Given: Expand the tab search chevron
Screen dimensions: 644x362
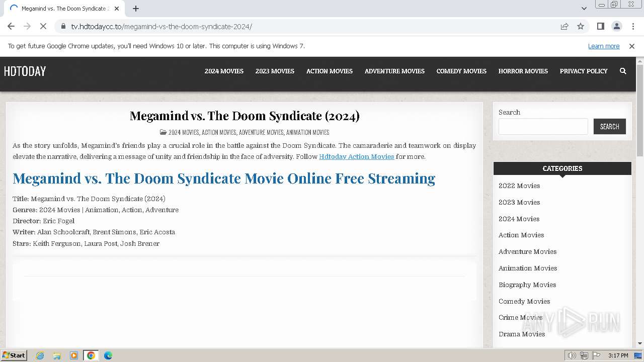Looking at the screenshot, I should 584,9.
